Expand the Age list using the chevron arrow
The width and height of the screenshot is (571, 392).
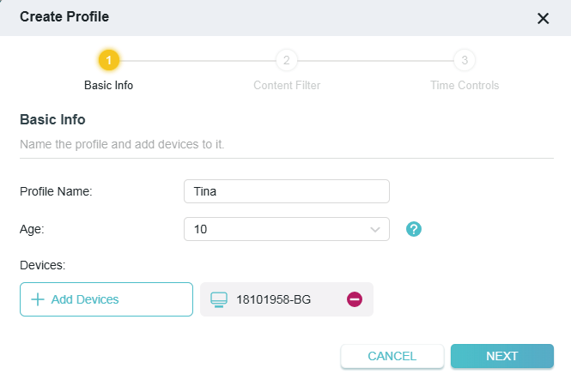point(375,229)
